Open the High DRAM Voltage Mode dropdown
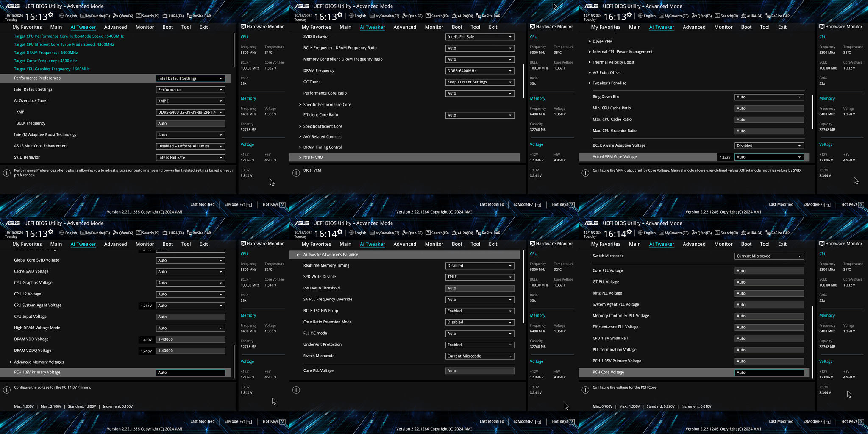 click(190, 328)
